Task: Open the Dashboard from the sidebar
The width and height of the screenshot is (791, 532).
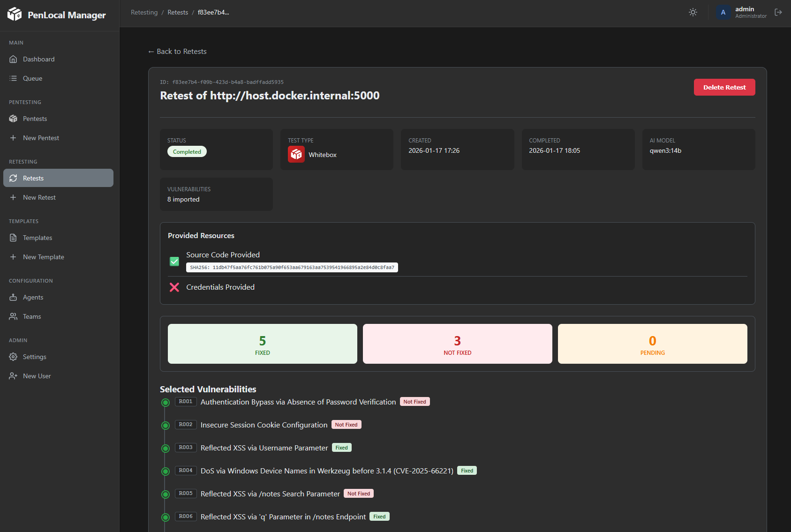Action: coord(38,59)
